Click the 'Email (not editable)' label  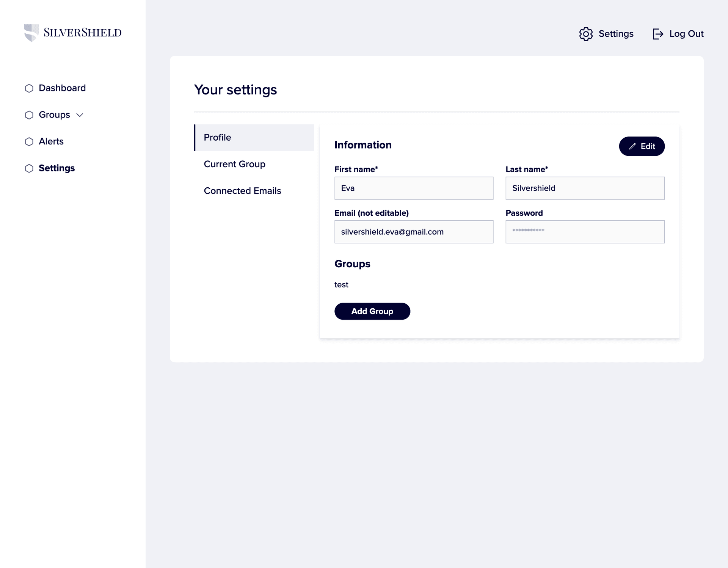coord(372,213)
